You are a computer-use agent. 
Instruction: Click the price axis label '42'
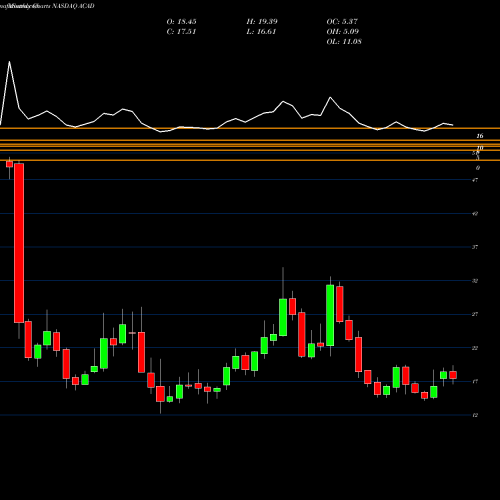point(475,214)
